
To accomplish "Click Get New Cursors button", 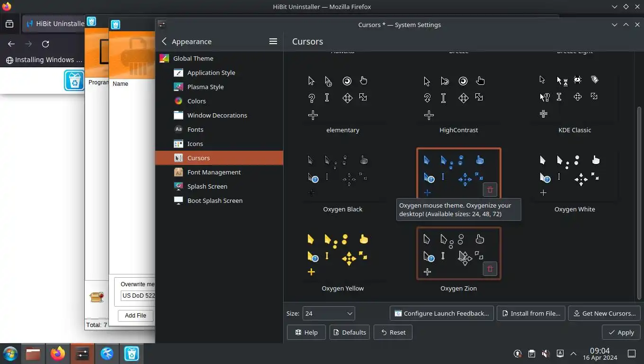I will tap(604, 313).
